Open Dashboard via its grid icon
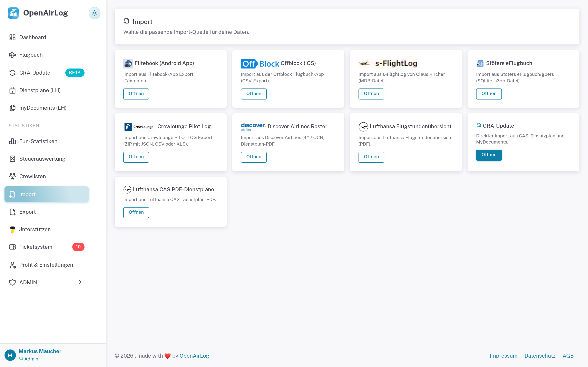 pyautogui.click(x=12, y=37)
